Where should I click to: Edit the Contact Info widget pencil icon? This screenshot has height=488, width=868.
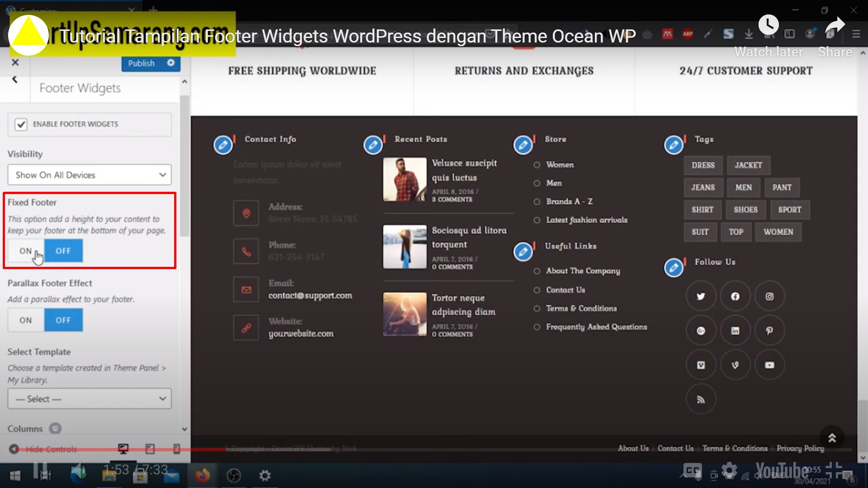click(223, 145)
